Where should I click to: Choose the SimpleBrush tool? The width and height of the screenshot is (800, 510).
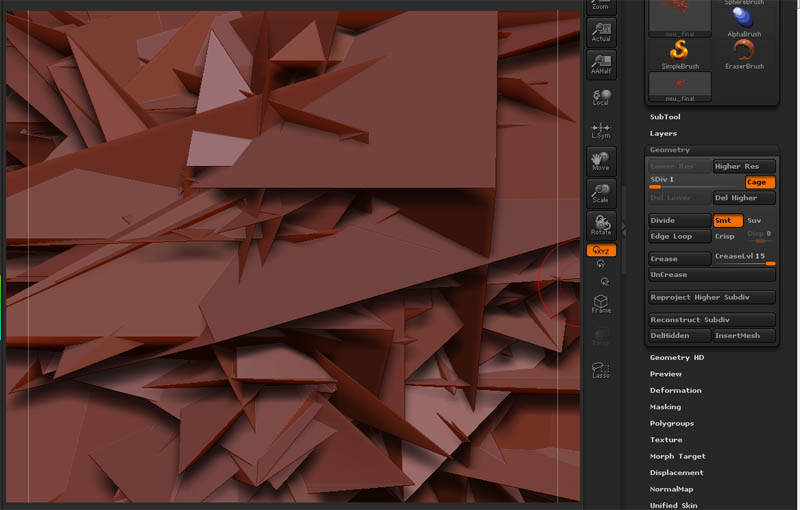pos(680,55)
